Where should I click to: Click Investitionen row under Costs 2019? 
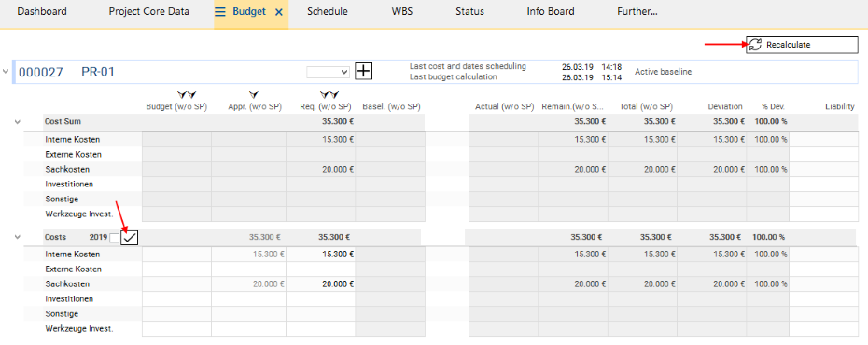(x=69, y=299)
